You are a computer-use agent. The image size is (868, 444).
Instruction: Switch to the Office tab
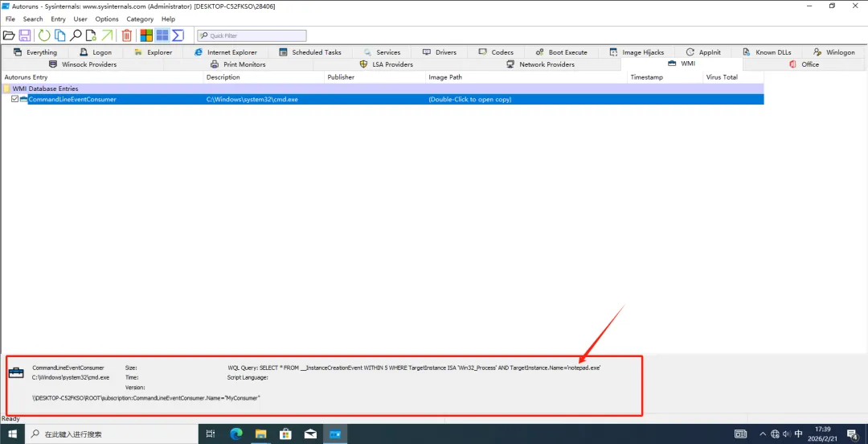[805, 64]
